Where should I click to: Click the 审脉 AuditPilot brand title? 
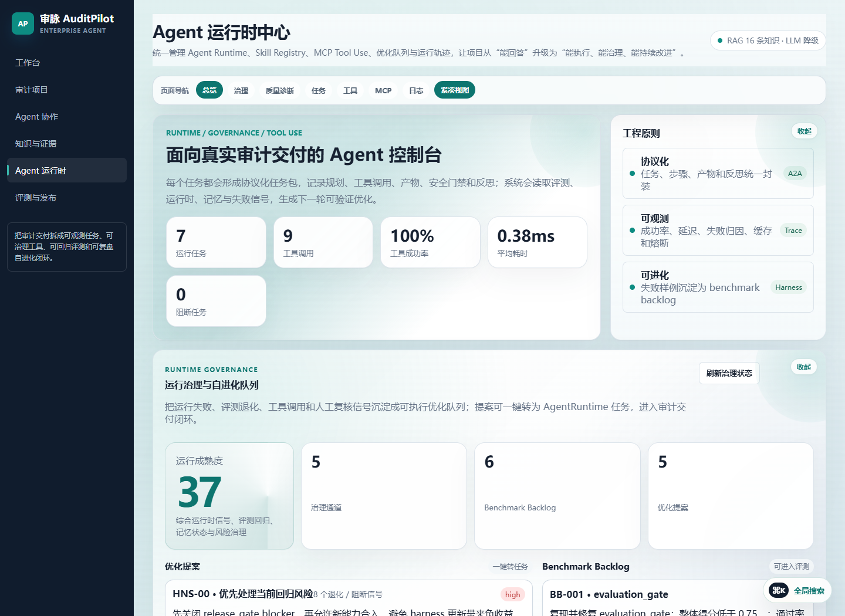pos(77,19)
